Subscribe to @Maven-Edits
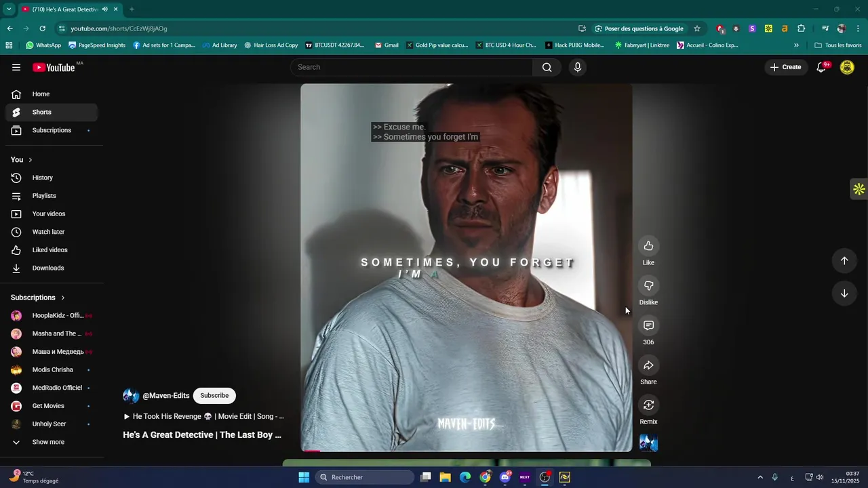 pyautogui.click(x=214, y=396)
